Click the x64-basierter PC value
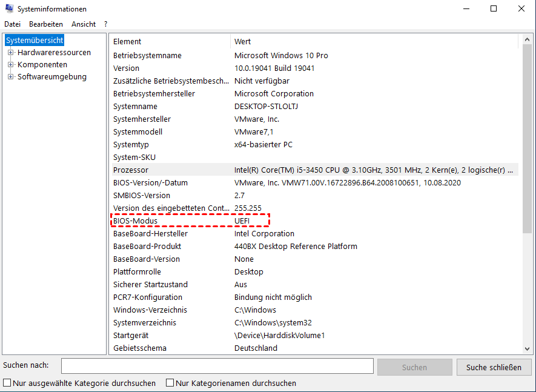536x392 pixels. [x=263, y=145]
